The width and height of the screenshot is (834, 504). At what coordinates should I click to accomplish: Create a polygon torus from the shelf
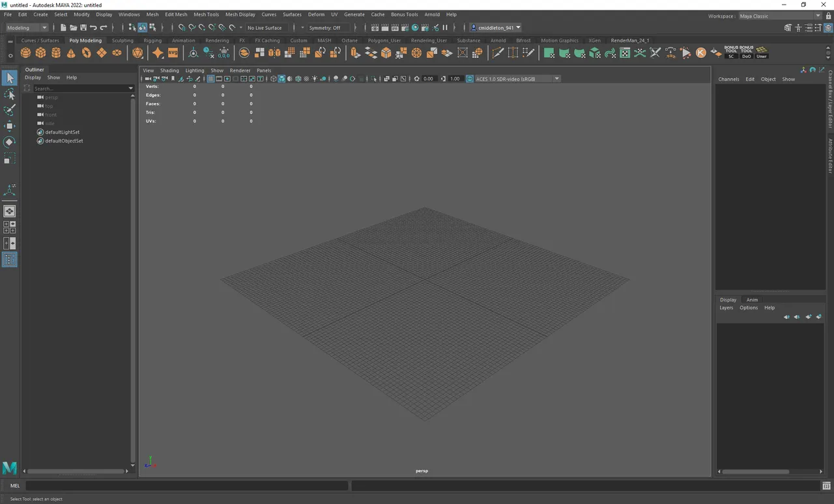[x=86, y=53]
